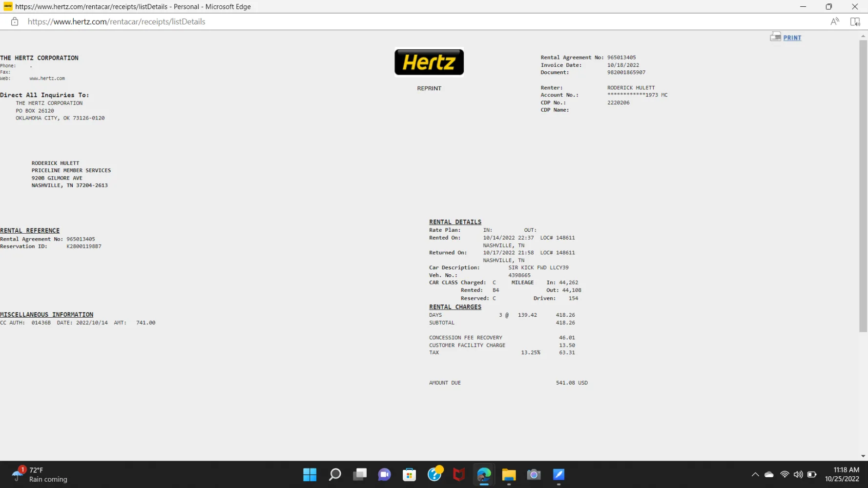
Task: Show hidden icons in system tray
Action: point(755,474)
